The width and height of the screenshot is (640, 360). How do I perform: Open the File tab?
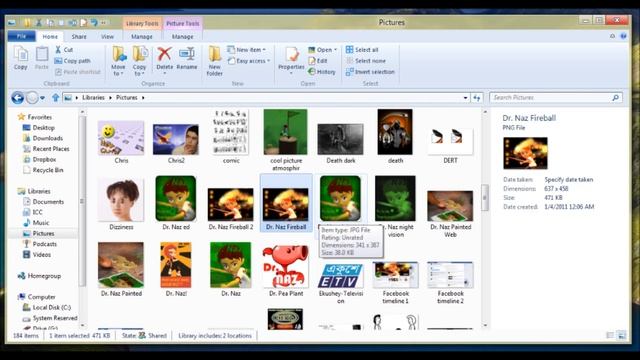click(x=21, y=36)
